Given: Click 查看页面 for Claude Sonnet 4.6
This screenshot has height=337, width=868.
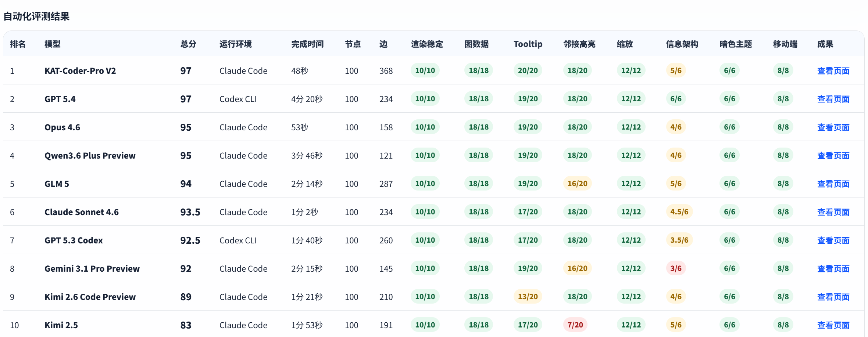Looking at the screenshot, I should (x=833, y=212).
